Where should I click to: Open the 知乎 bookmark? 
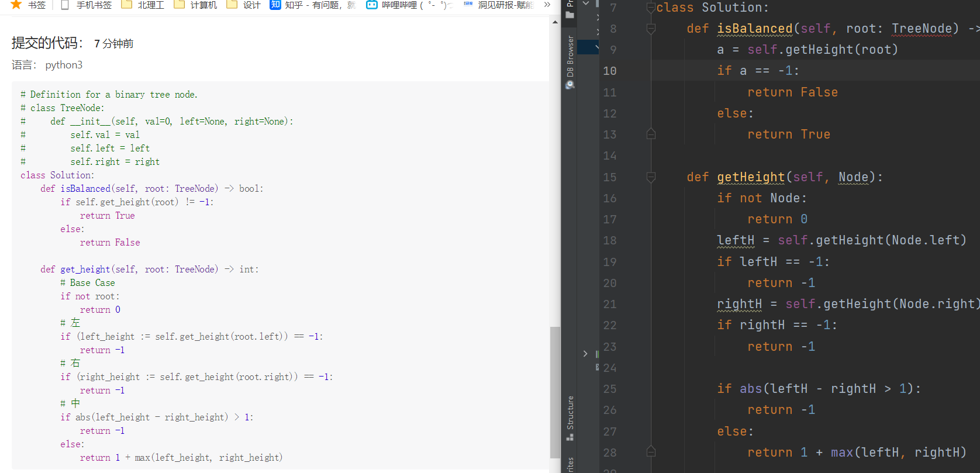pyautogui.click(x=312, y=5)
